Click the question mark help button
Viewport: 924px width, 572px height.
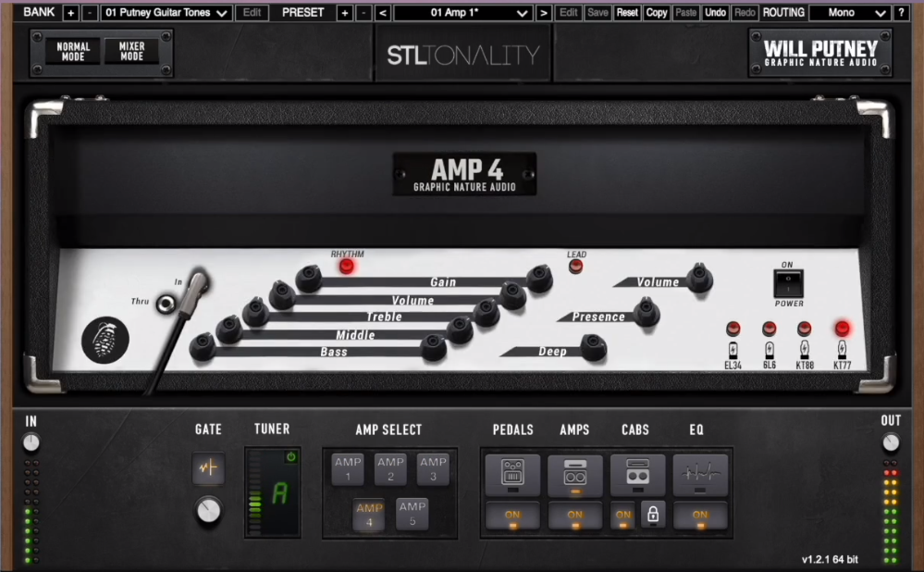click(901, 13)
